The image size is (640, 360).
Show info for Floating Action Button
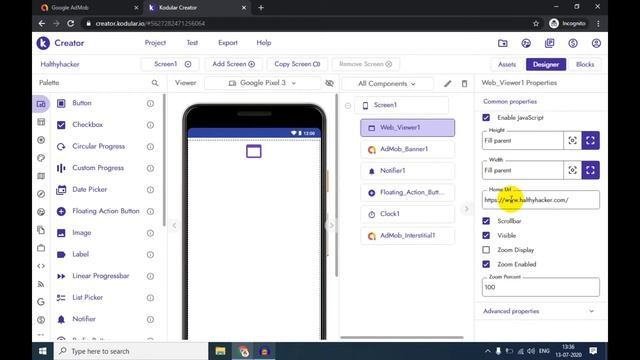[150, 211]
